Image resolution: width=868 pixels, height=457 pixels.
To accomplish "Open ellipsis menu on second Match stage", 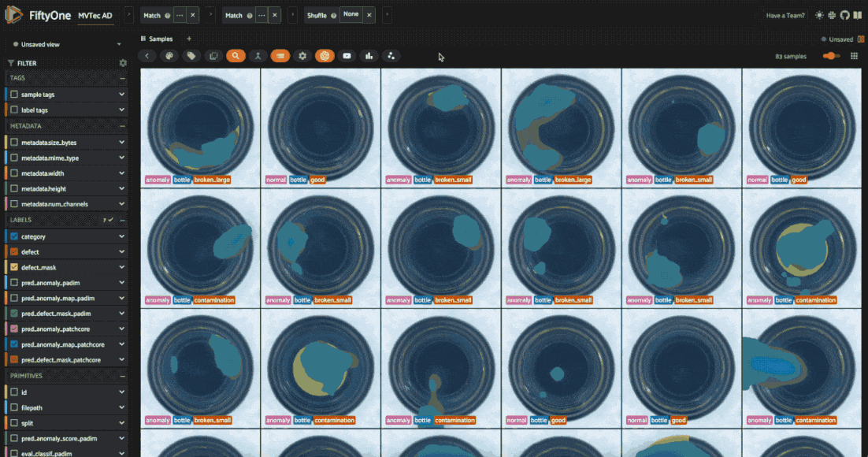I will point(262,16).
